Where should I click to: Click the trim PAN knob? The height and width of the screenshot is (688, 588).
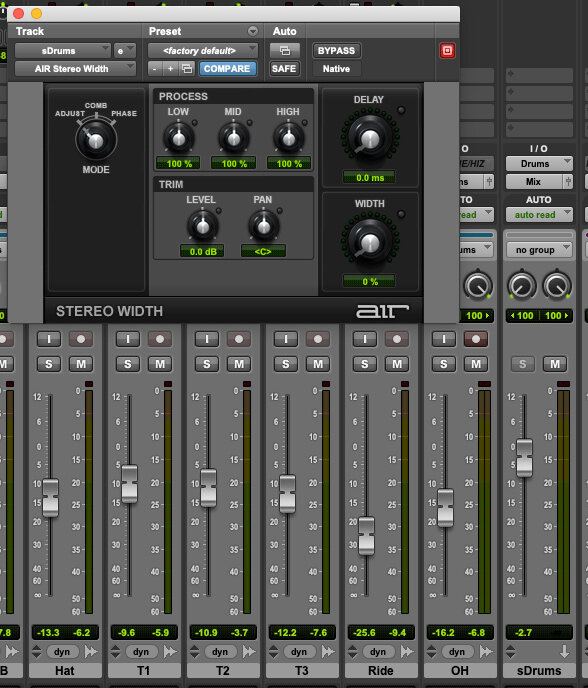coord(263,226)
